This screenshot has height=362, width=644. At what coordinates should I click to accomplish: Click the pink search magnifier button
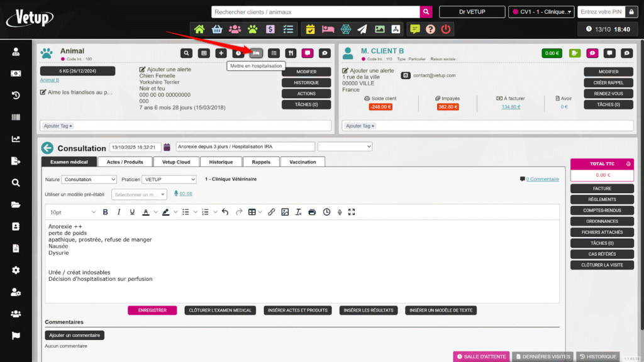426,12
